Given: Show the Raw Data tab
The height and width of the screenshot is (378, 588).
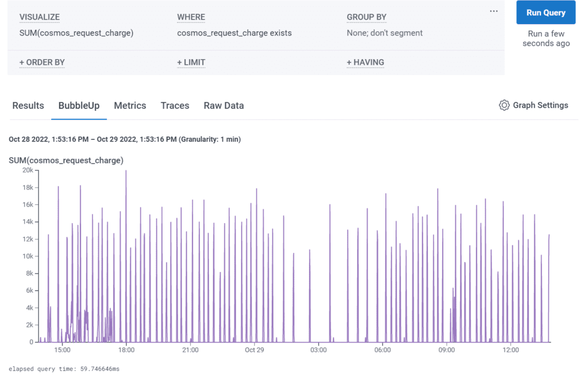Looking at the screenshot, I should (x=223, y=106).
